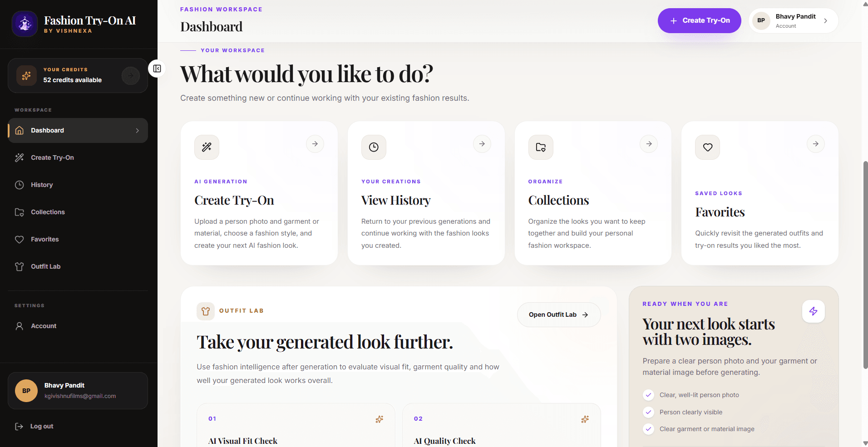Click arrow on Collections card

point(649,144)
